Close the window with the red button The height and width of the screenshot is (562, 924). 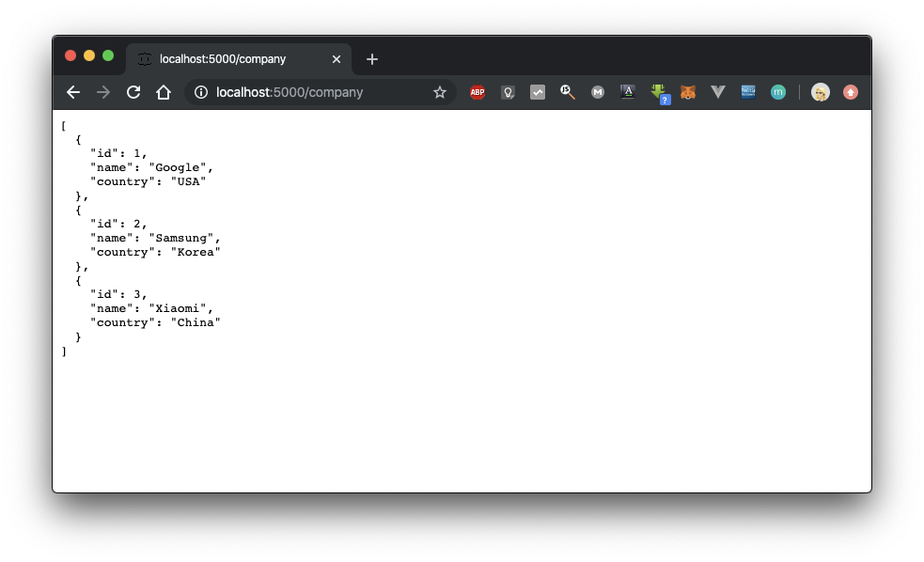coord(70,55)
